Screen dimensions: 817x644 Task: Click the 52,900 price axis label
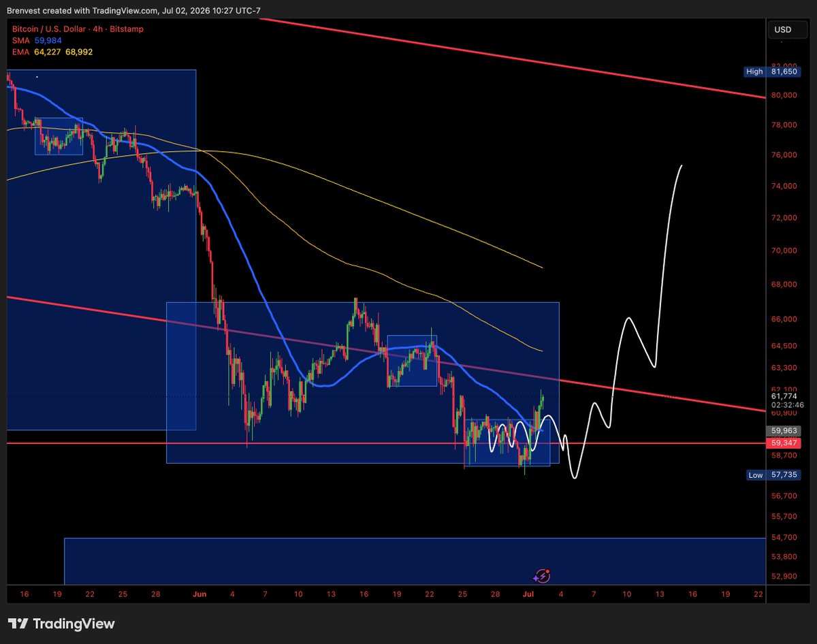tap(784, 577)
